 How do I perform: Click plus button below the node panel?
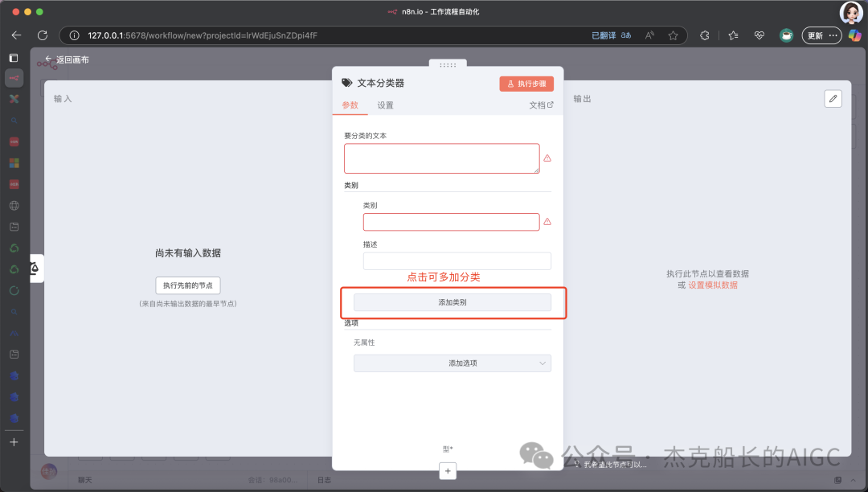click(x=448, y=471)
